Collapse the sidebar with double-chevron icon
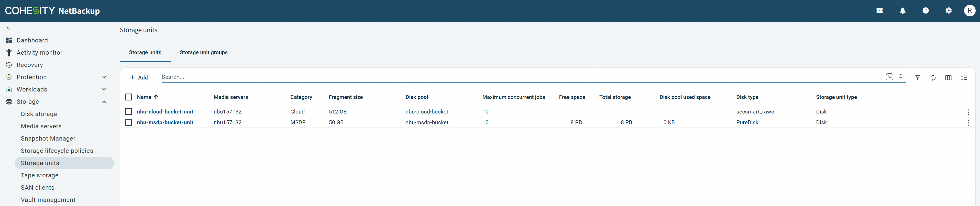The width and height of the screenshot is (980, 206). click(8, 28)
